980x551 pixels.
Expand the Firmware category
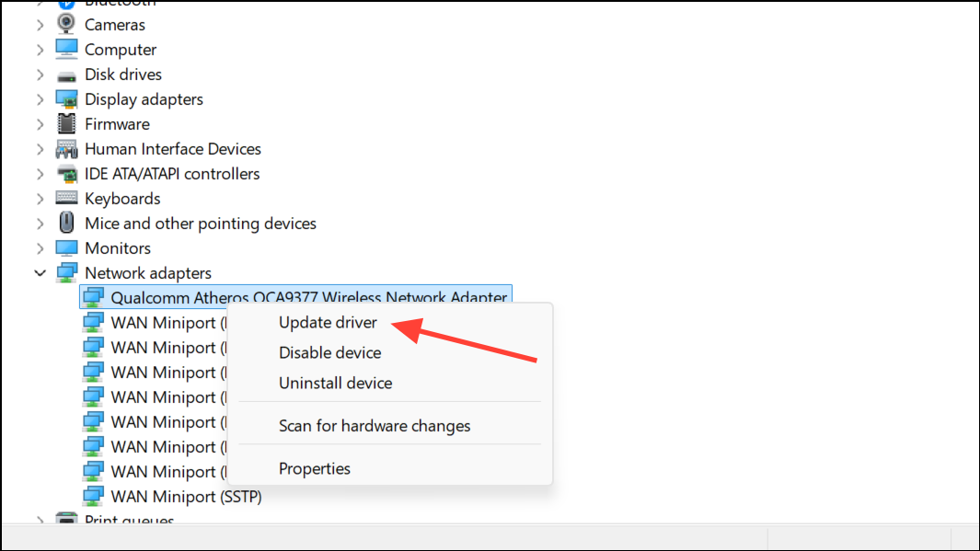point(40,124)
